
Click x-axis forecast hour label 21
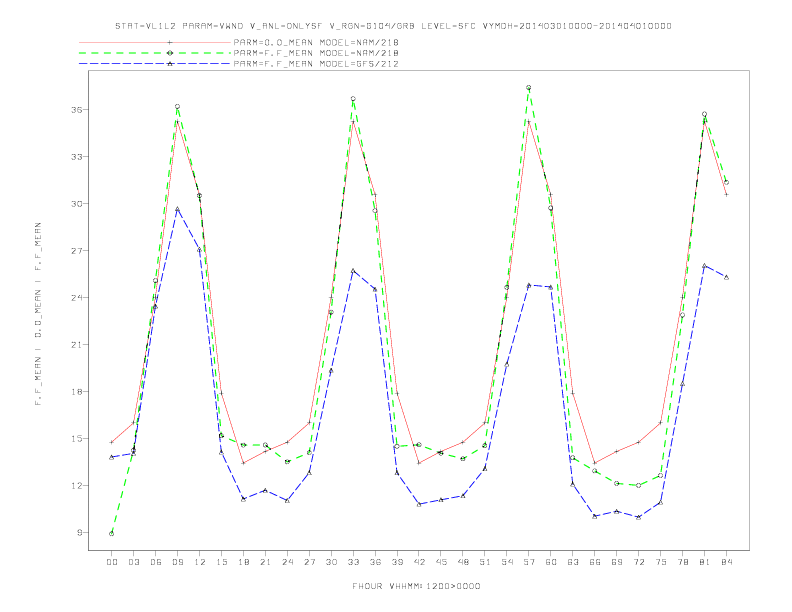coord(265,562)
